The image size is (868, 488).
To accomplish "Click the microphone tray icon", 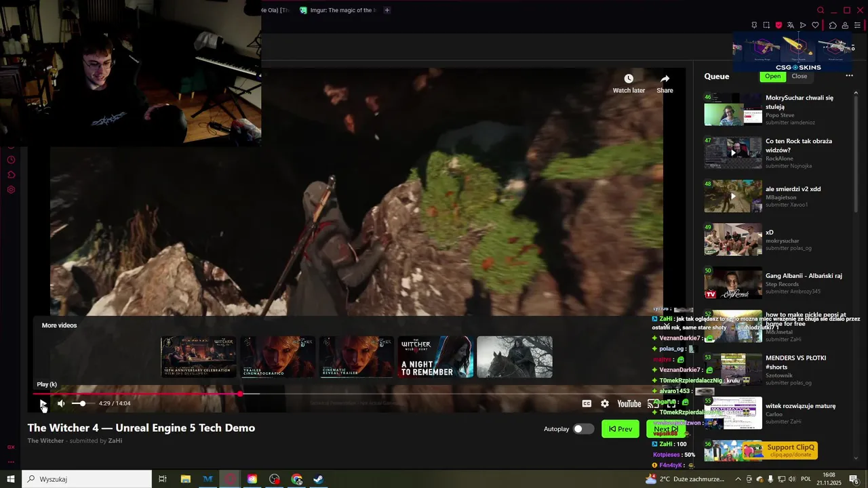I will pos(770,479).
